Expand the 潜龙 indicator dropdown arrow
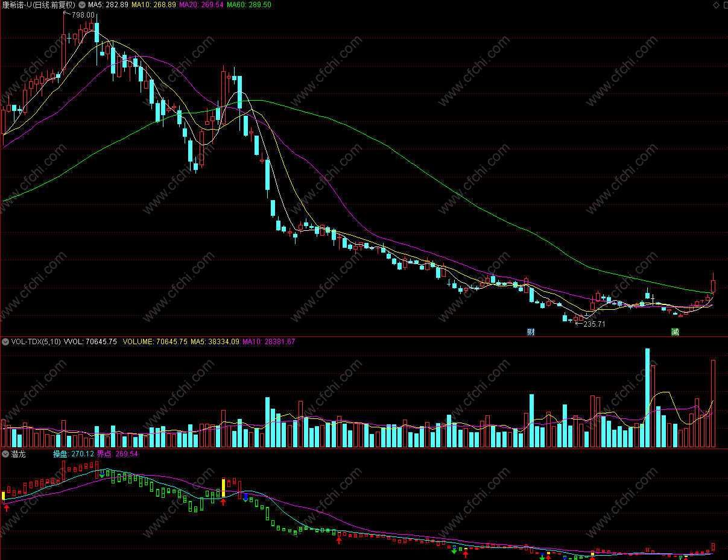This screenshot has height=560, width=728. (5, 454)
